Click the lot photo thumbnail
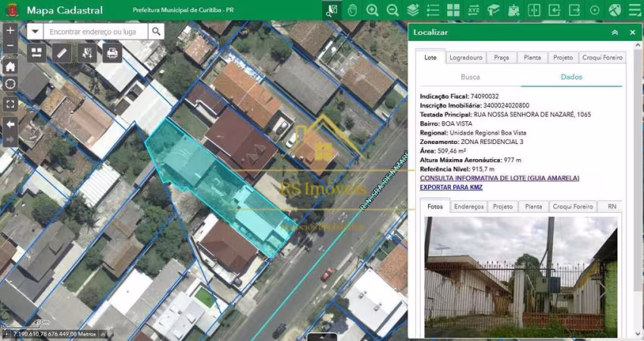This screenshot has height=341, width=644. click(x=521, y=277)
